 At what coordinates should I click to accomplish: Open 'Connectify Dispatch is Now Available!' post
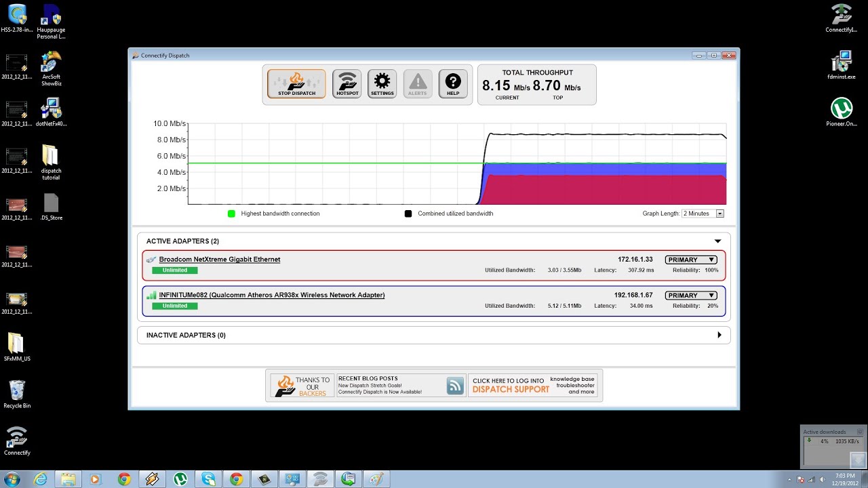(x=380, y=392)
